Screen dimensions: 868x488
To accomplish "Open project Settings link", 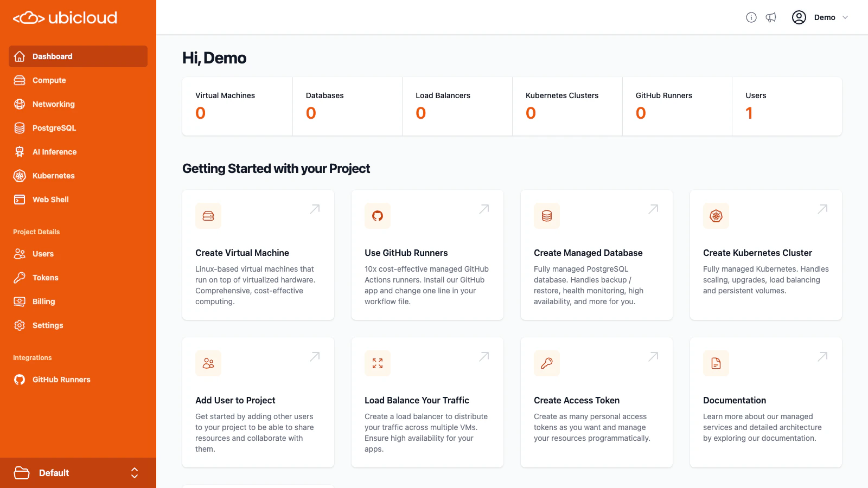I will coord(78,325).
